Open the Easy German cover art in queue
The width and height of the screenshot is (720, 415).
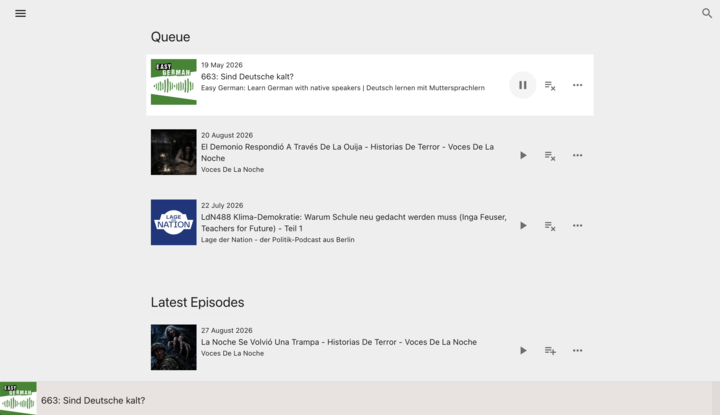(x=174, y=82)
